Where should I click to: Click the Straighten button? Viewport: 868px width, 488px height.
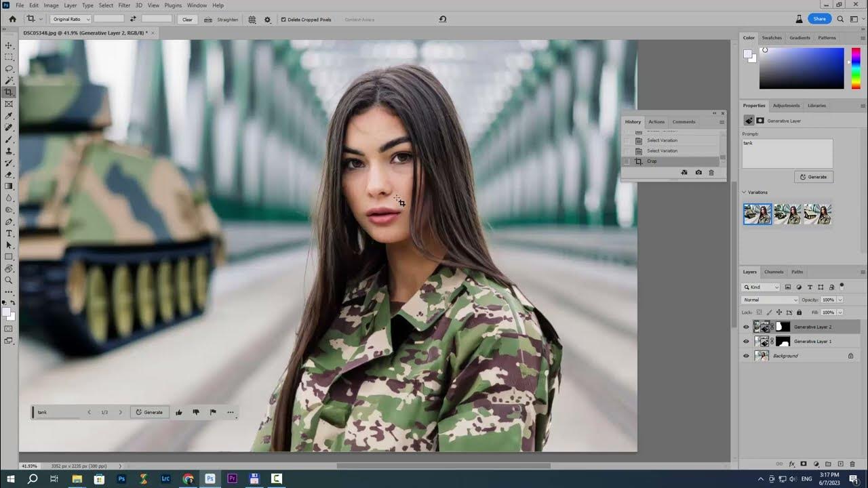pyautogui.click(x=222, y=20)
